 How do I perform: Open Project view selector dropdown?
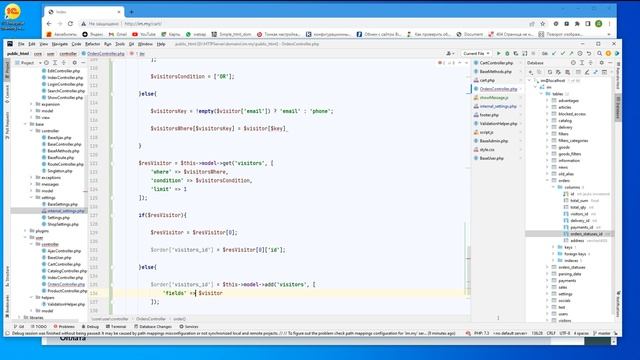pyautogui.click(x=28, y=63)
